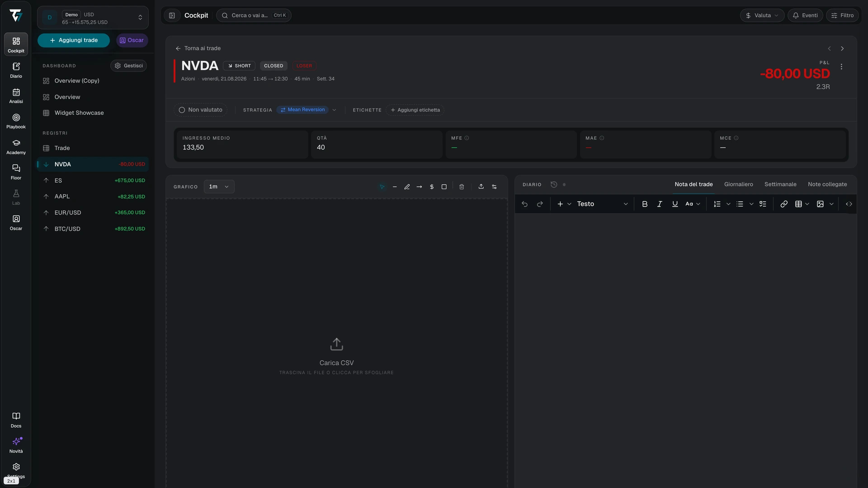Insert a link in the diary editor

(784, 204)
